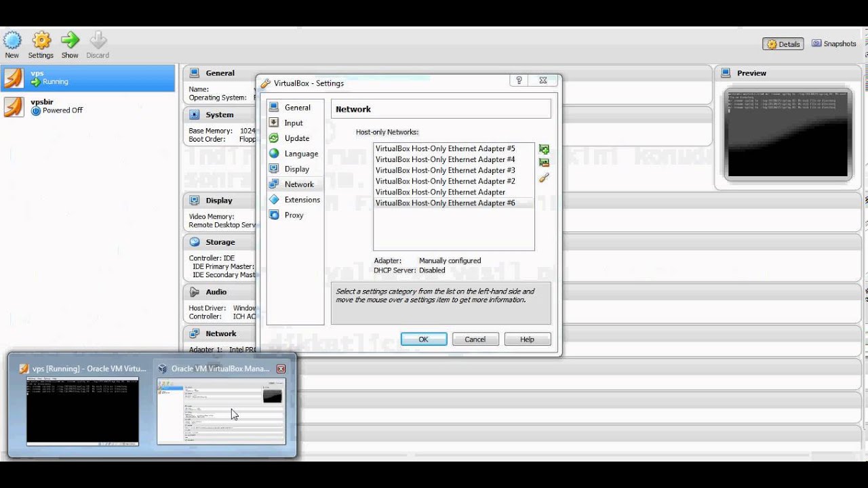Screen dimensions: 868x488
Task: Open the Update settings category
Action: tap(295, 138)
